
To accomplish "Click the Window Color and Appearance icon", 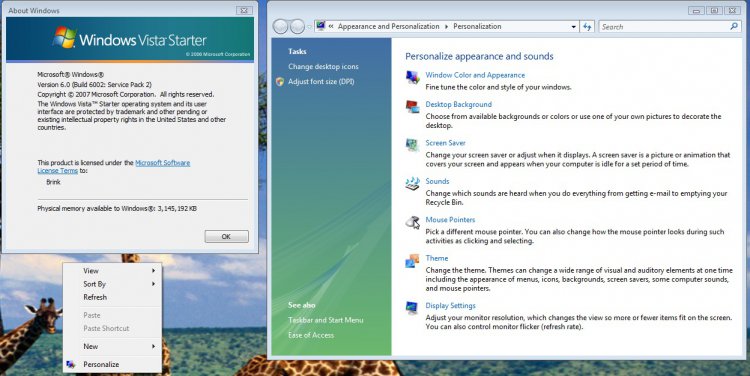I will coord(412,77).
